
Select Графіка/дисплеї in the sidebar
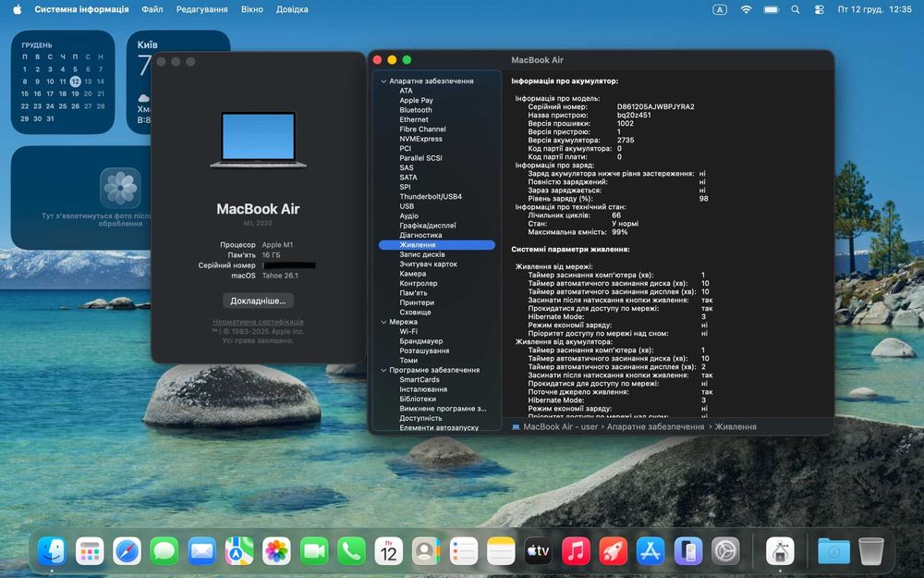[x=428, y=226]
